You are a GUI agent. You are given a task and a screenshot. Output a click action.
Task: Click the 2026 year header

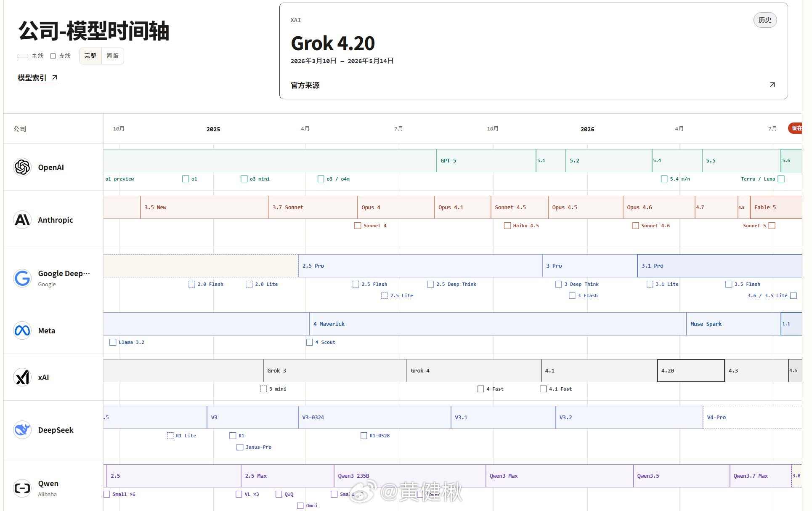pos(587,129)
